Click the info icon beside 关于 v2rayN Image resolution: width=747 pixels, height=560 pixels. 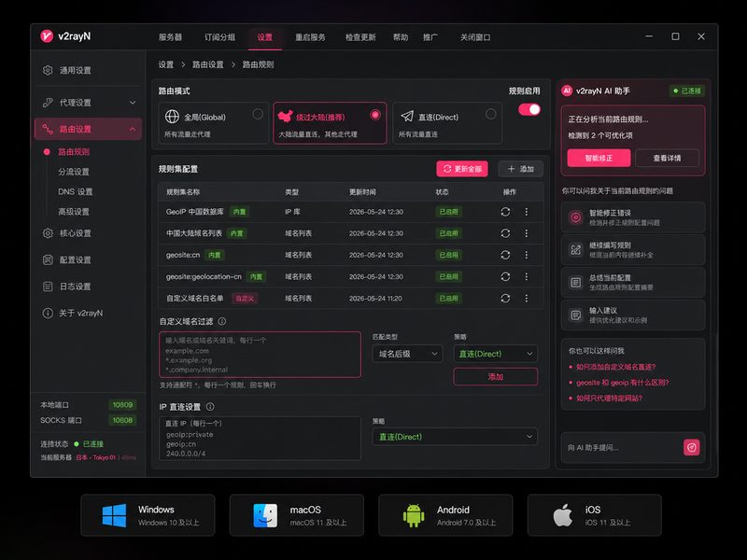tap(48, 314)
